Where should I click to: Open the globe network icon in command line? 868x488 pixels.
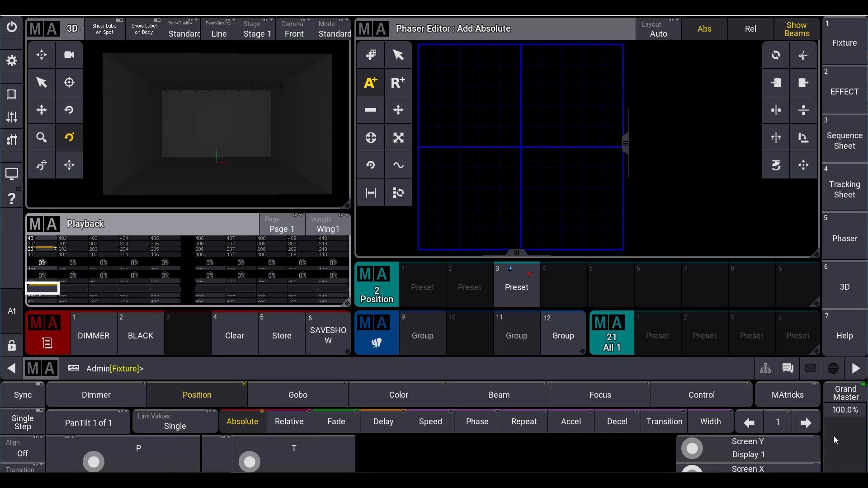click(x=833, y=368)
